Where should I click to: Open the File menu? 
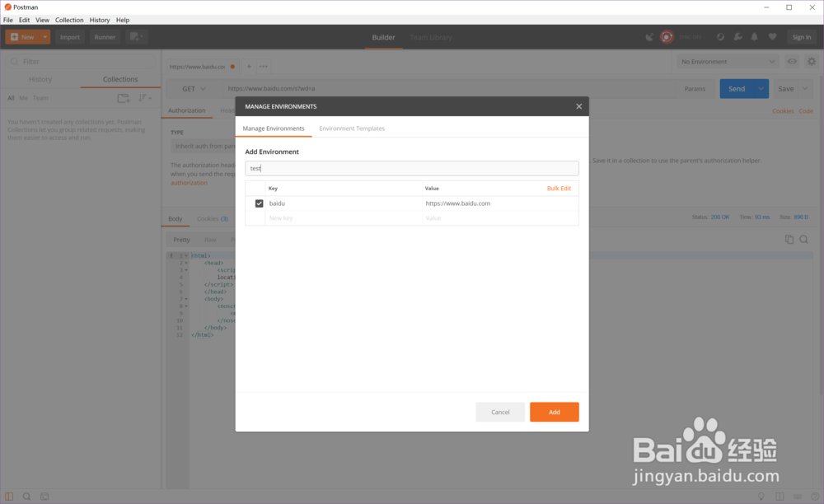(x=8, y=20)
